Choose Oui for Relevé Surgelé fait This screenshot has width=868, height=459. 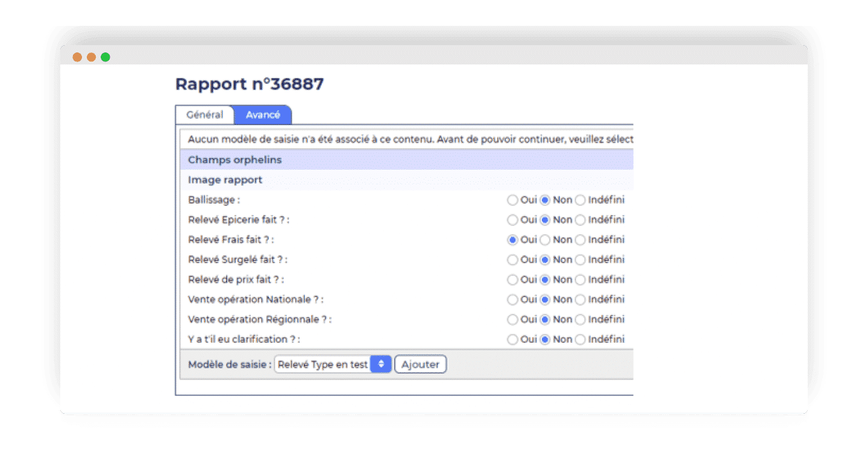(x=512, y=260)
